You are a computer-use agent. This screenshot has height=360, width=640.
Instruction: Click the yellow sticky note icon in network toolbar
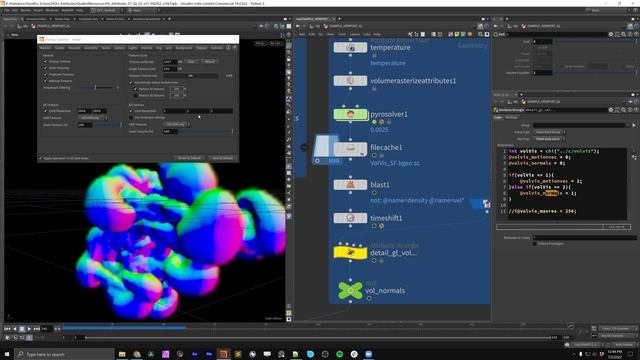(457, 34)
